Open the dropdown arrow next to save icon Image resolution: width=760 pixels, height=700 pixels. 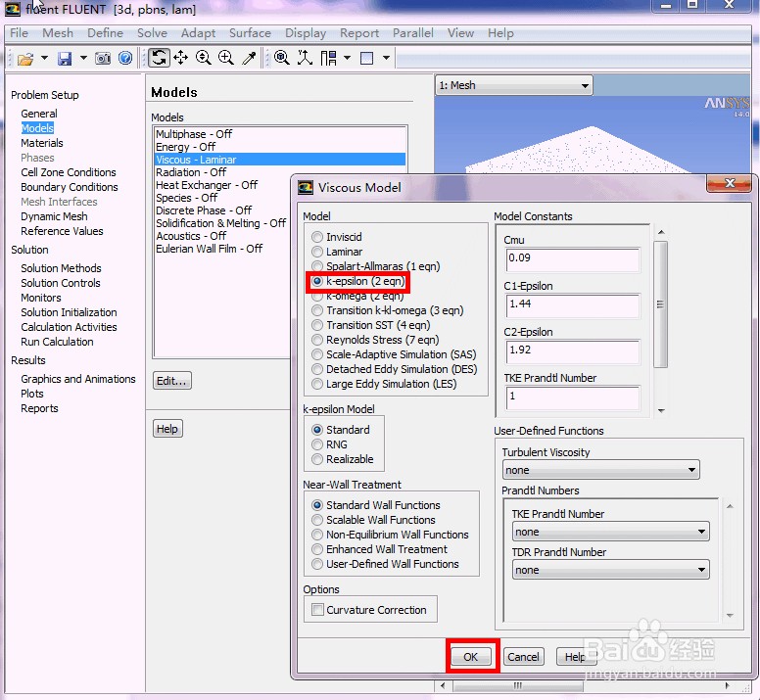coord(83,58)
